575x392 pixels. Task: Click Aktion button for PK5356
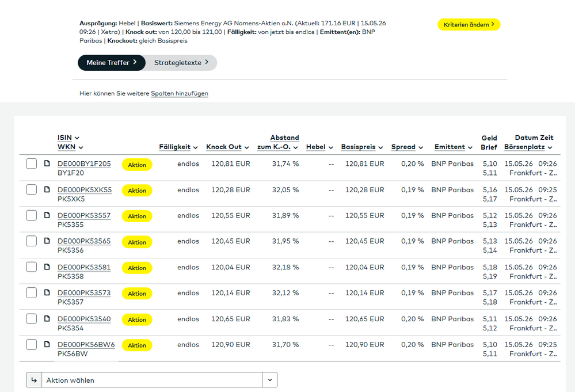[x=137, y=242]
